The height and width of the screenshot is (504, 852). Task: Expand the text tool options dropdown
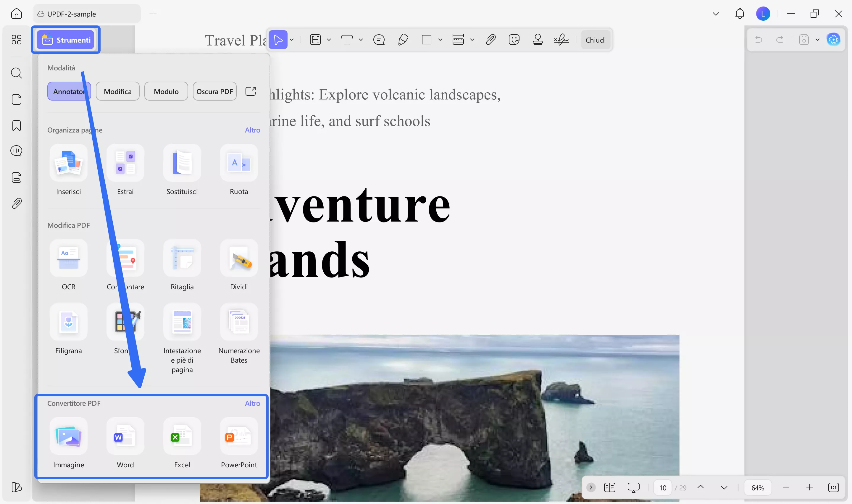coord(361,40)
